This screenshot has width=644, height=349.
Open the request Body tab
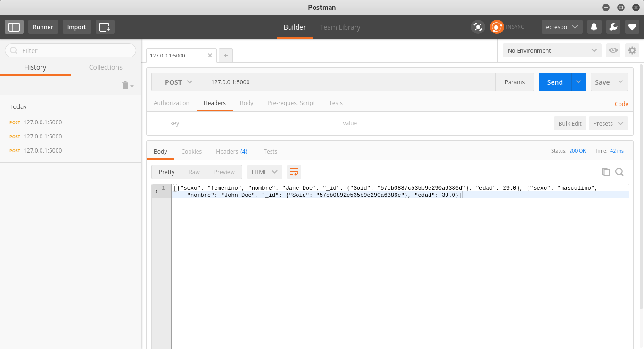[x=247, y=103]
